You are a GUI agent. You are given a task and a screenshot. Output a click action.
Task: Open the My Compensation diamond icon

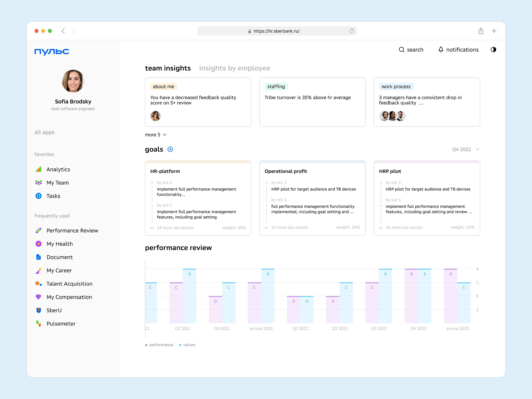[x=39, y=297]
